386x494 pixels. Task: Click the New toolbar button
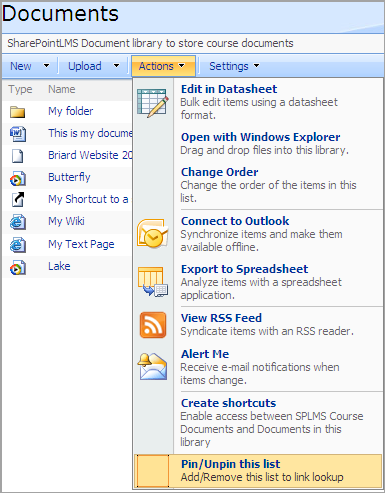[x=21, y=66]
